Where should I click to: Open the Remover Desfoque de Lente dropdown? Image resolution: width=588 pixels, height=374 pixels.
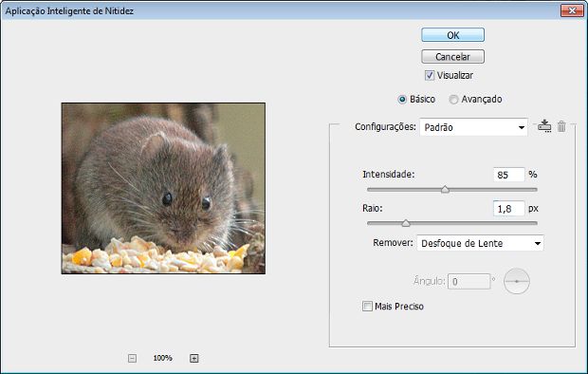pos(480,243)
